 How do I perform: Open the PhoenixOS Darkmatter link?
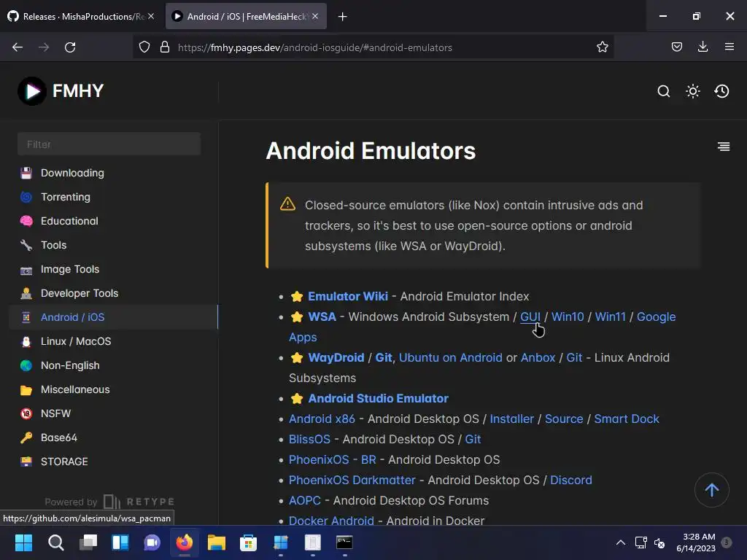click(352, 480)
